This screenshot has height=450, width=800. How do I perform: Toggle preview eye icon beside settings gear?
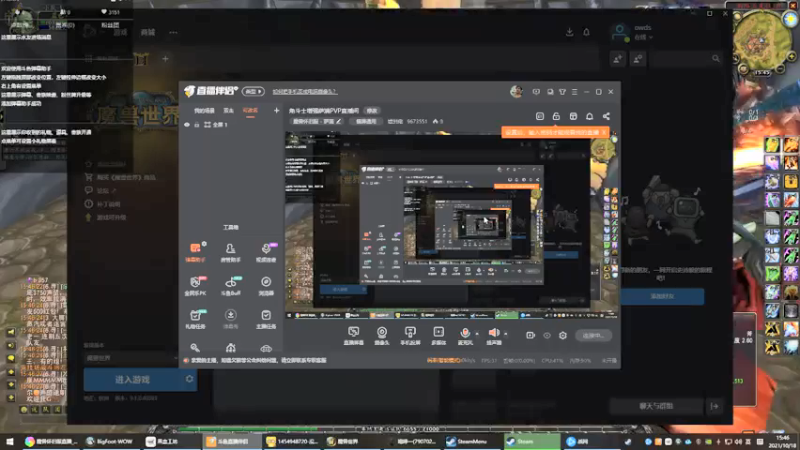point(547,335)
